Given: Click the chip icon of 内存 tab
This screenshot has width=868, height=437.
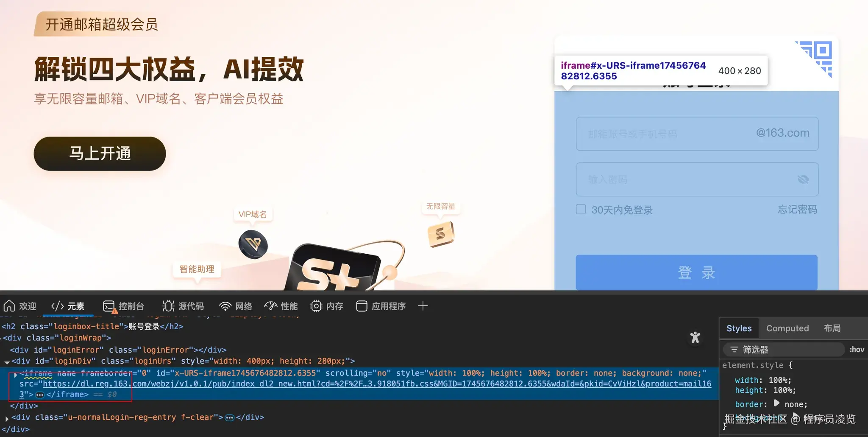Looking at the screenshot, I should [x=316, y=306].
